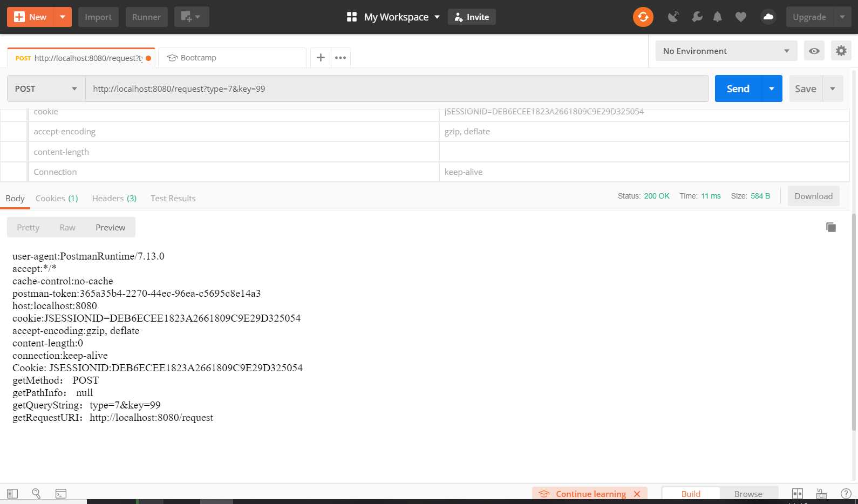
Task: Open the Test Results tab
Action: pyautogui.click(x=173, y=198)
